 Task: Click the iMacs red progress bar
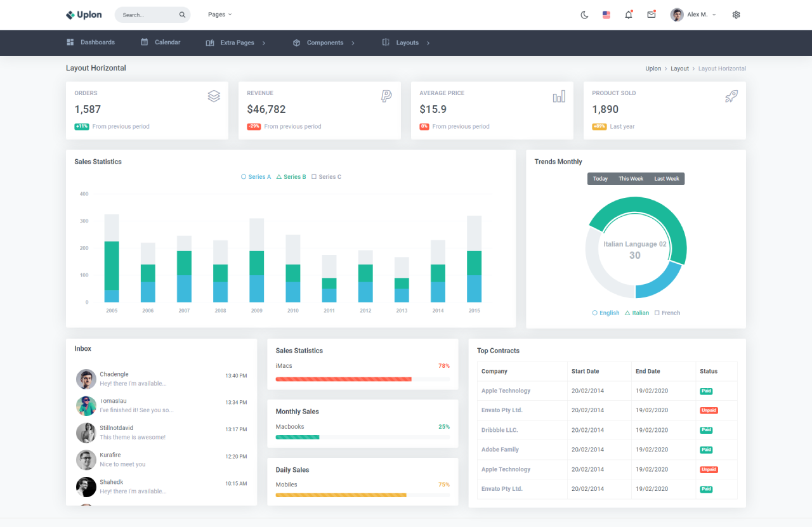[x=343, y=379]
